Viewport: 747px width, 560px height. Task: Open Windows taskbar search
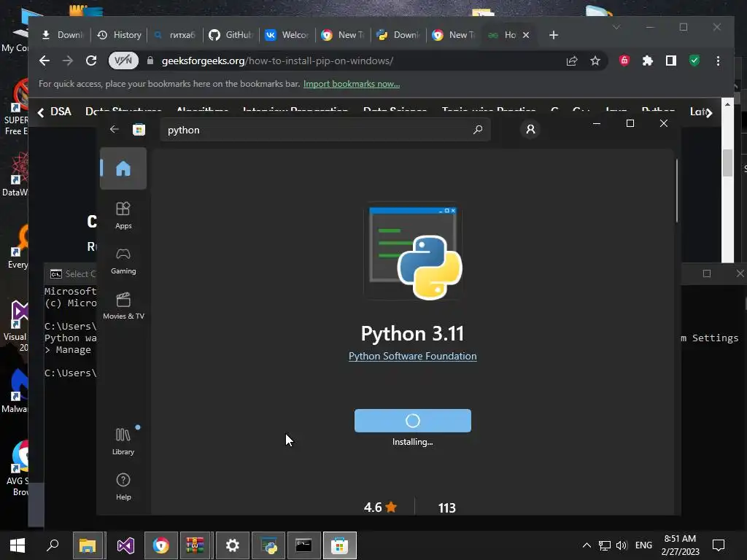point(53,545)
